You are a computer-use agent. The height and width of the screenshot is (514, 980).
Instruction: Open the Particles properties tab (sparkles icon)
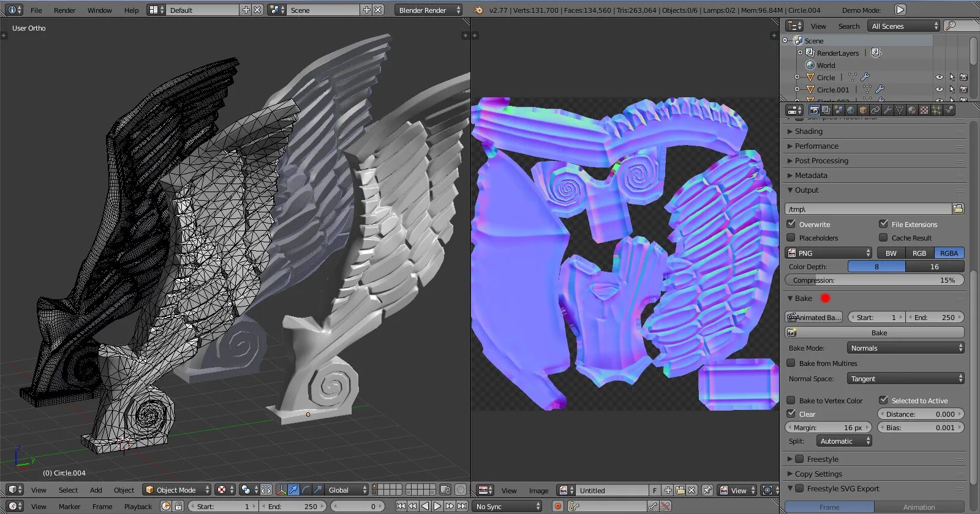coord(937,110)
